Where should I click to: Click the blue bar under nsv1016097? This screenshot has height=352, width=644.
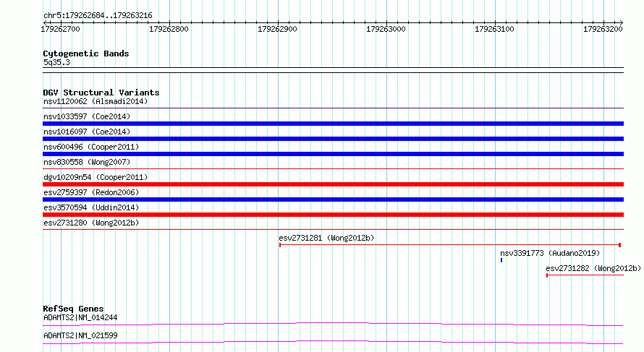(333, 139)
